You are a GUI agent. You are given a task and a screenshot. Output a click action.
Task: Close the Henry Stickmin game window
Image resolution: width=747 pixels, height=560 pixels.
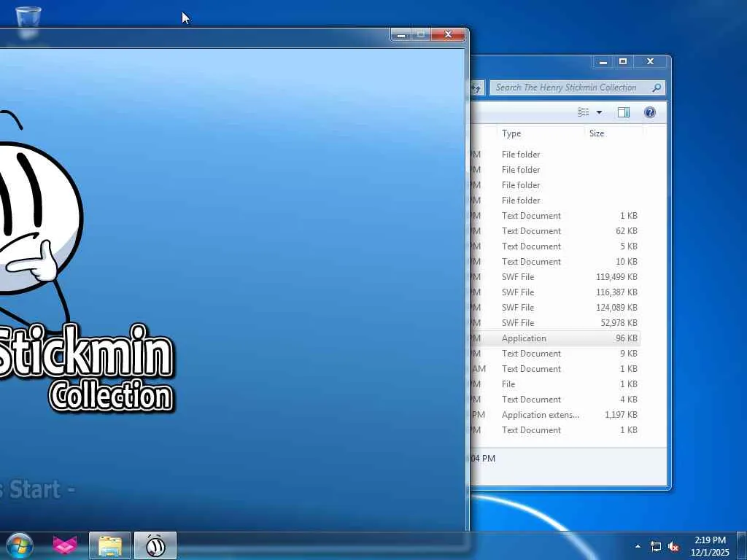pos(448,35)
